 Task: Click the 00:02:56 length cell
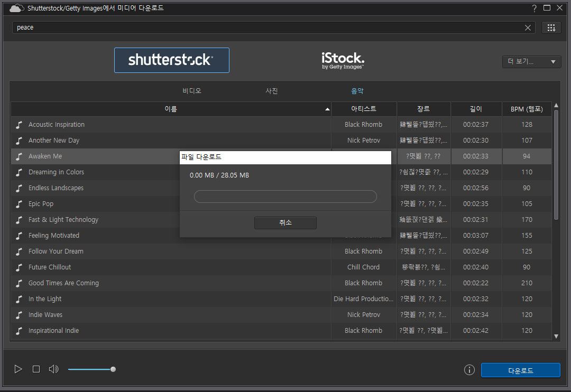(x=476, y=188)
